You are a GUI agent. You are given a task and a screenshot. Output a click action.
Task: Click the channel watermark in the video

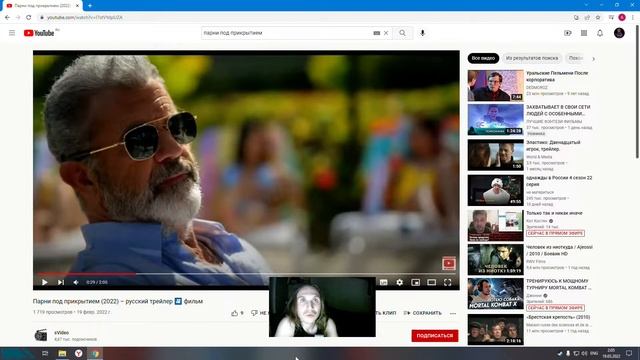click(449, 263)
